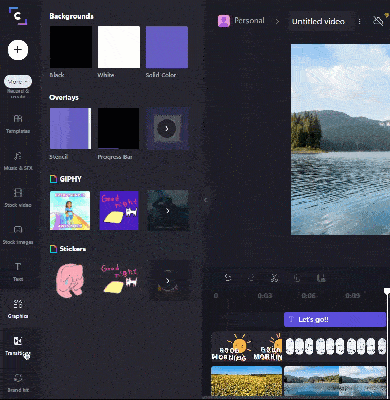The height and width of the screenshot is (400, 390).
Task: Click the Personal workspace breadcrumb
Action: pyautogui.click(x=241, y=21)
